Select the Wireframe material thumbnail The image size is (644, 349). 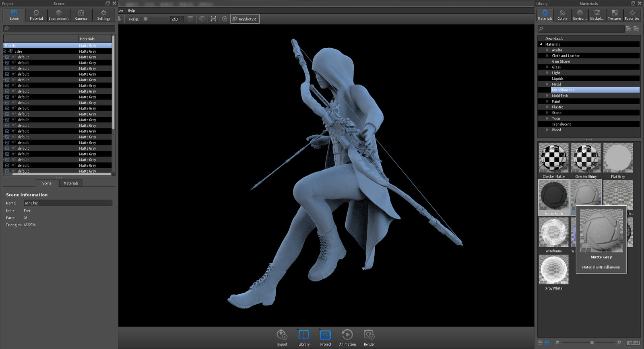(553, 235)
